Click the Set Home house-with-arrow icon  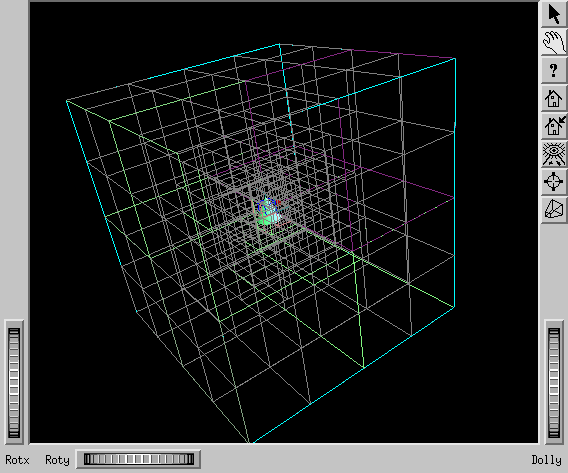tap(554, 126)
